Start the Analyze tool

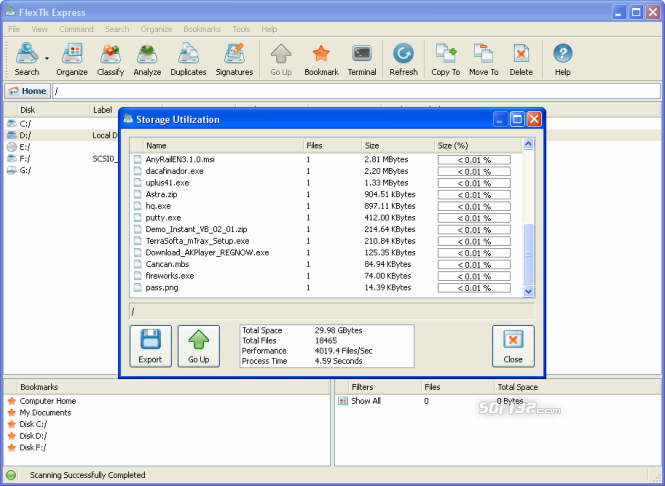click(147, 59)
